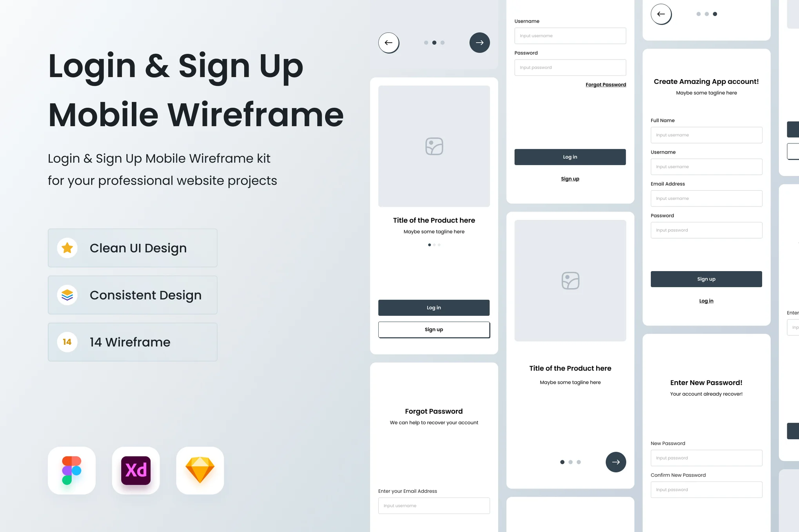Click the image placeholder icon on second onboarding

(x=570, y=280)
